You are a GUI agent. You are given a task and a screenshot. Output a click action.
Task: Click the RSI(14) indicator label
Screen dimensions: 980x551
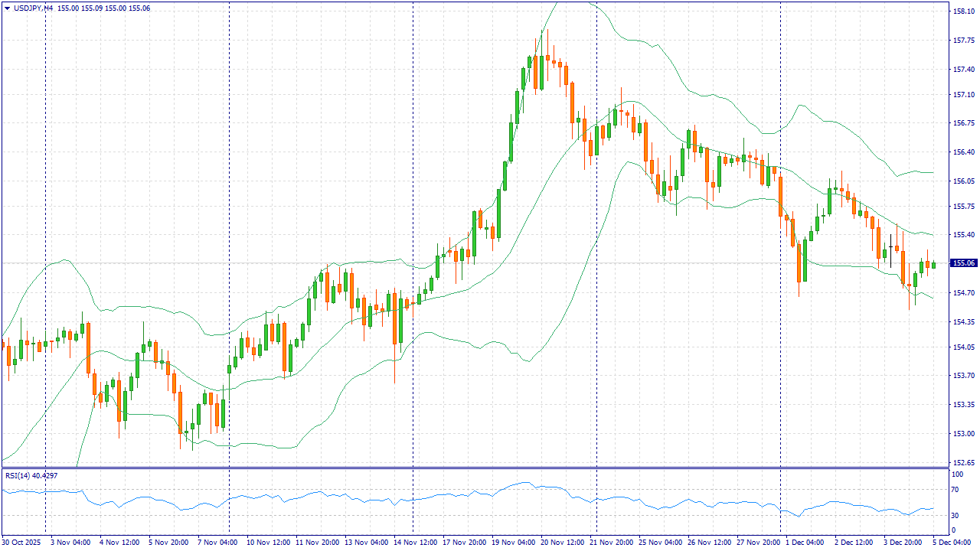31,475
